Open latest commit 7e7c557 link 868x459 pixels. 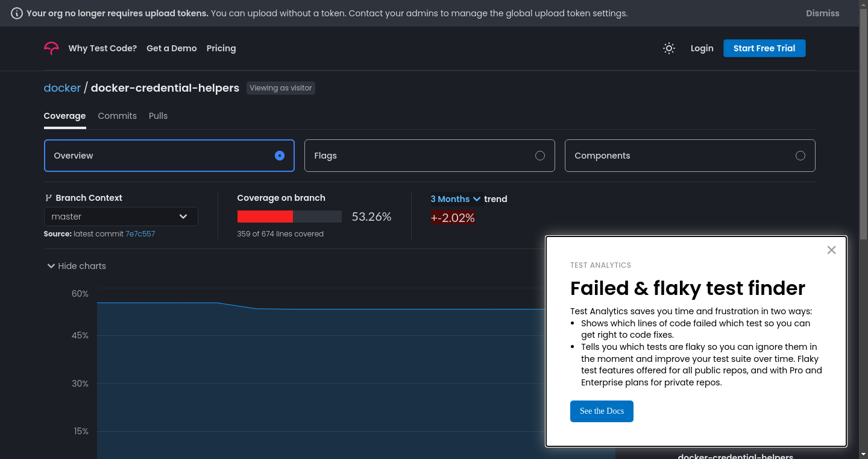(x=140, y=234)
